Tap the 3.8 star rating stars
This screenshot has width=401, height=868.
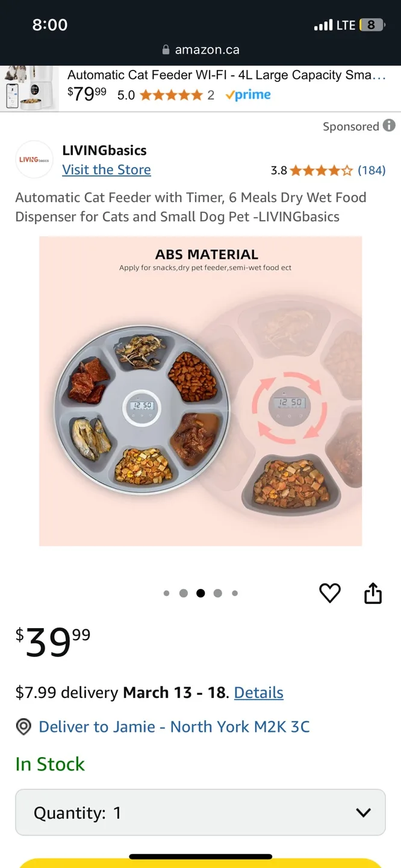point(321,171)
